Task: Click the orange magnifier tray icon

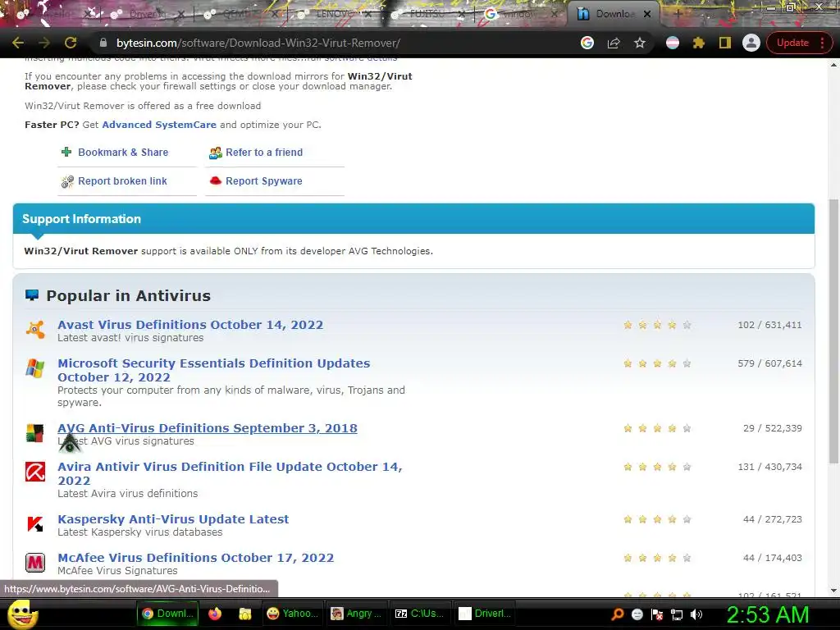Action: [x=617, y=614]
